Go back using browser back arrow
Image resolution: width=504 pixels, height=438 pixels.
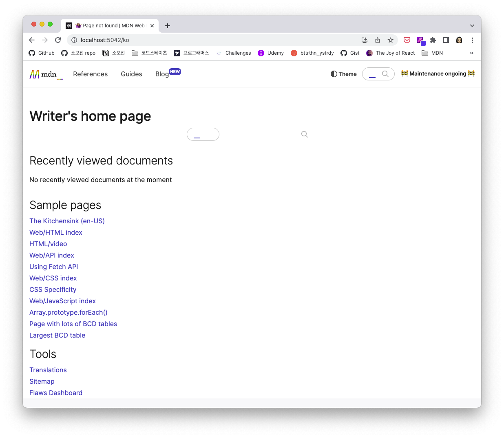click(x=32, y=40)
